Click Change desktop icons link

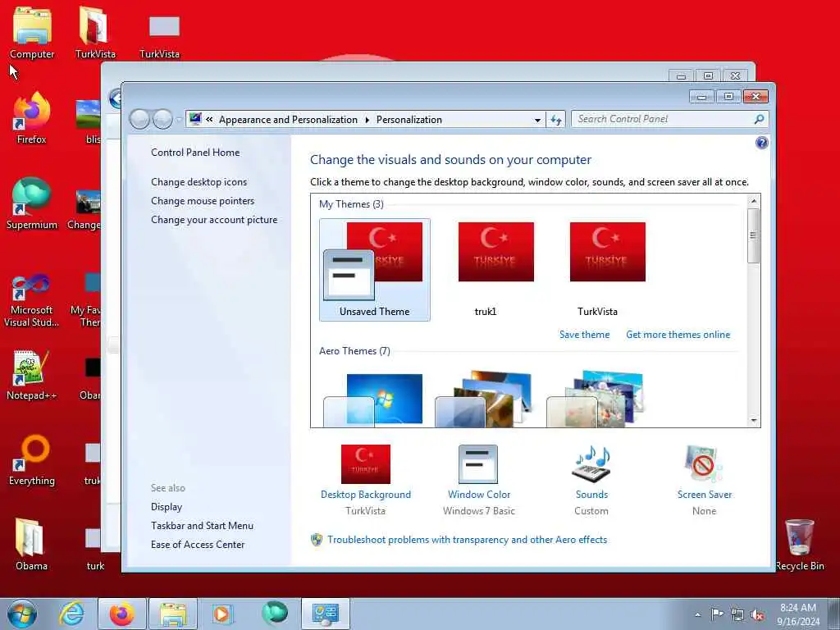coord(199,181)
